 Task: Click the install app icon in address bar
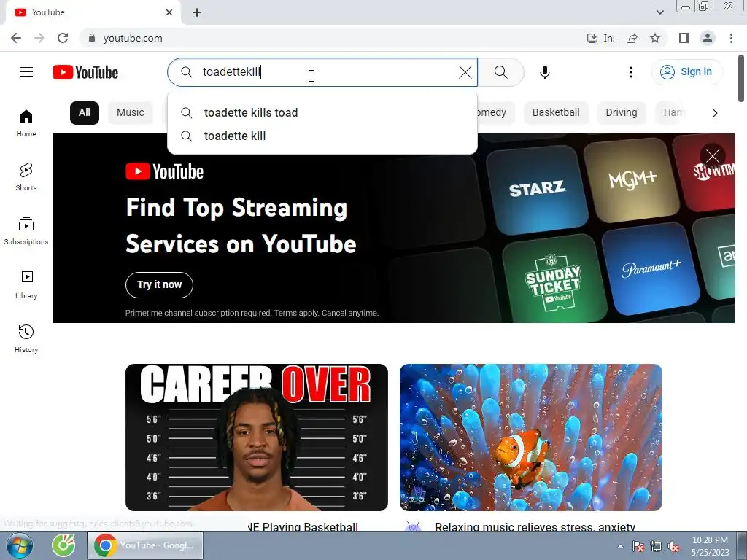pyautogui.click(x=592, y=38)
